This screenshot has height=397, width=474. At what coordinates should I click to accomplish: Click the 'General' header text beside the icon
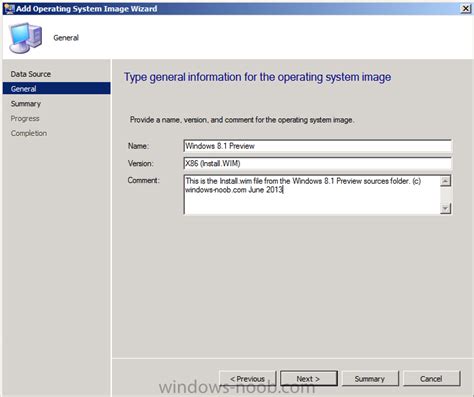[x=66, y=38]
